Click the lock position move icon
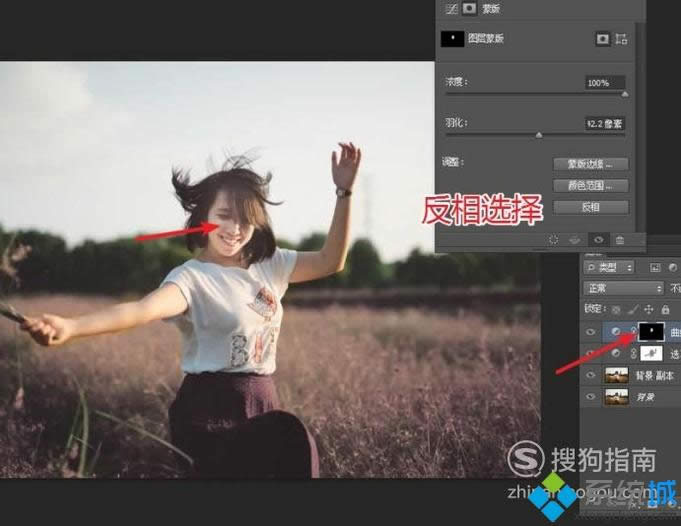The height and width of the screenshot is (526, 681). point(648,309)
